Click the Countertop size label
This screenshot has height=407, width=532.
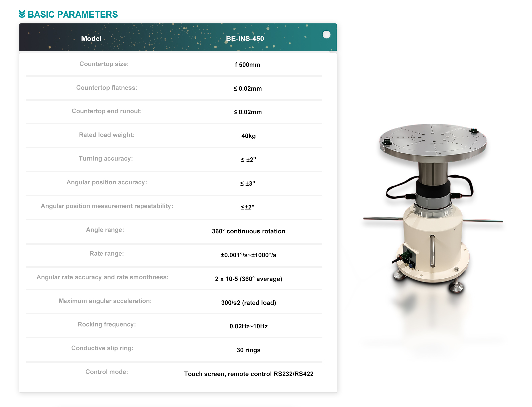[104, 64]
